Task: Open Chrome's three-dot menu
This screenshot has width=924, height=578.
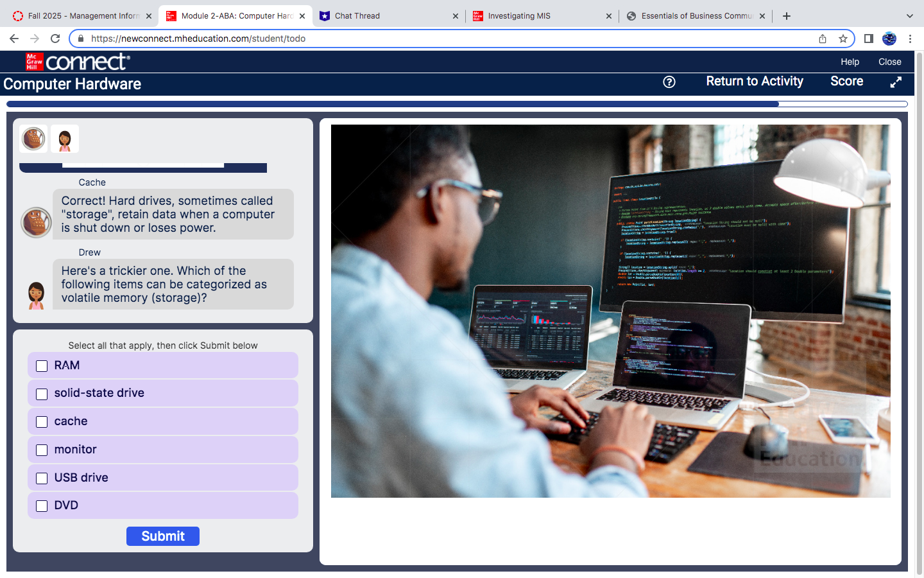Action: (x=911, y=39)
